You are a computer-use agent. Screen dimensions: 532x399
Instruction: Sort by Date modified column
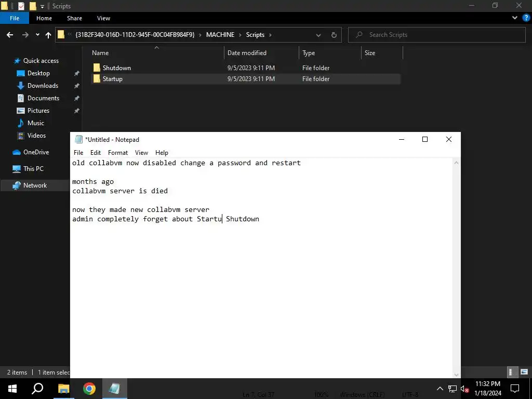pyautogui.click(x=247, y=53)
